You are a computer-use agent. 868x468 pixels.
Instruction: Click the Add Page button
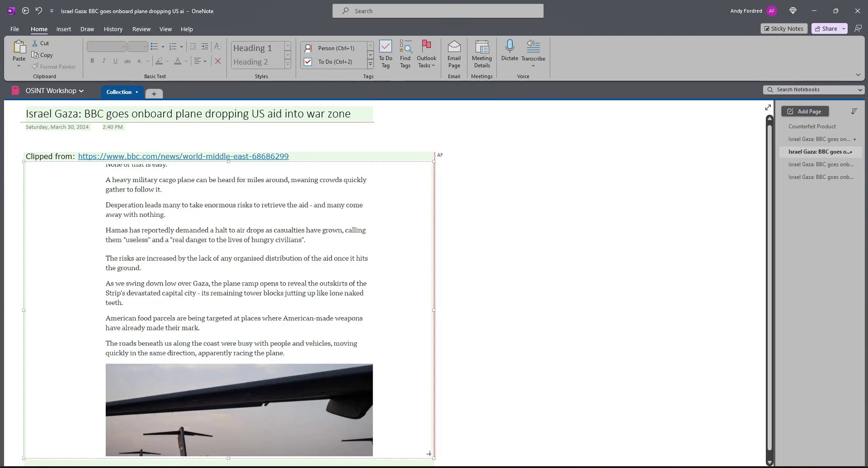[x=805, y=112]
